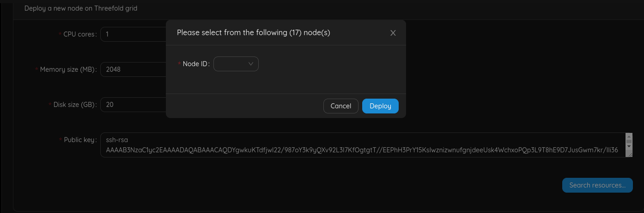
Task: Close the node selection dialog
Action: (x=393, y=33)
